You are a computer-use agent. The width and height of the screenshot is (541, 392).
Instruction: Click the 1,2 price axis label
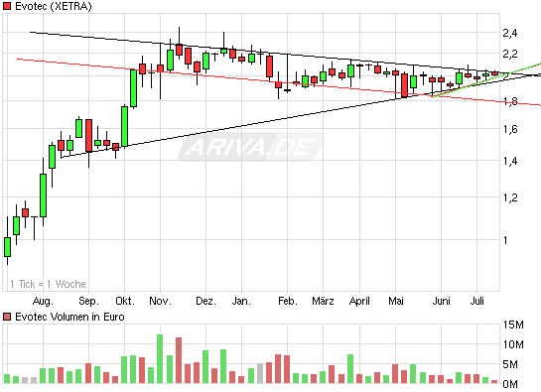click(x=510, y=197)
